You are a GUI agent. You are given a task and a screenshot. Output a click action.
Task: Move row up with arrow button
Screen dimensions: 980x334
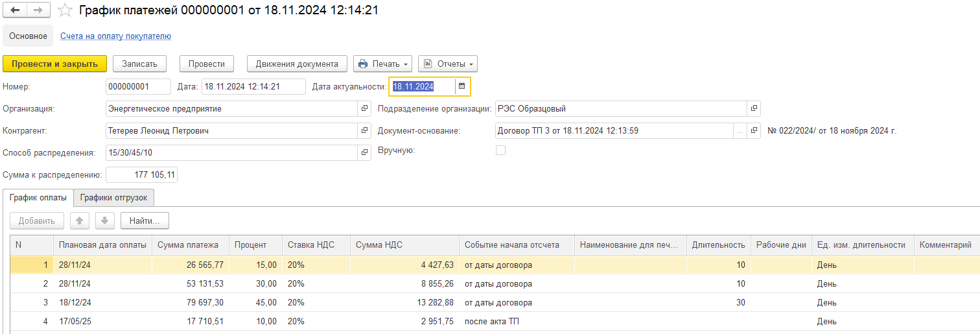pos(80,221)
